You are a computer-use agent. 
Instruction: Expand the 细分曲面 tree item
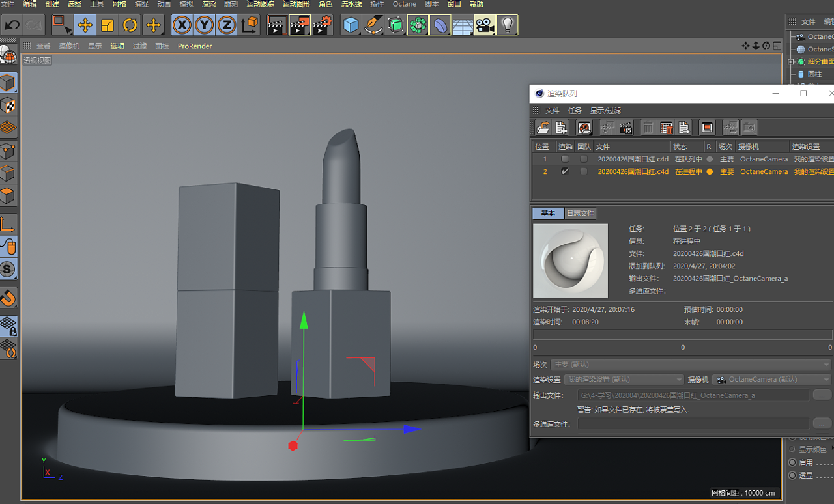coord(791,62)
